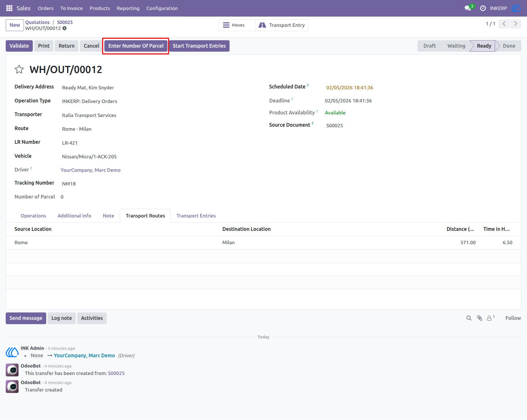The height and width of the screenshot is (420, 527).
Task: Open the Moves smart button
Action: (x=237, y=25)
